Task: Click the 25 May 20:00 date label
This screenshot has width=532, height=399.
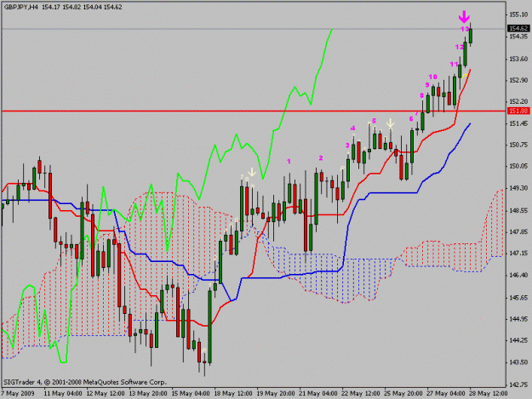Action: click(403, 393)
